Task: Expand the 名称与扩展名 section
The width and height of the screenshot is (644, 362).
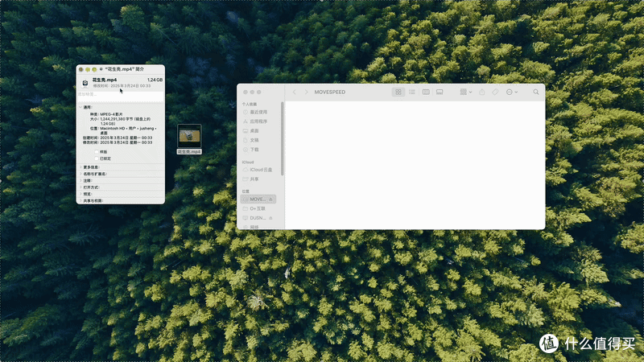Action: 80,174
